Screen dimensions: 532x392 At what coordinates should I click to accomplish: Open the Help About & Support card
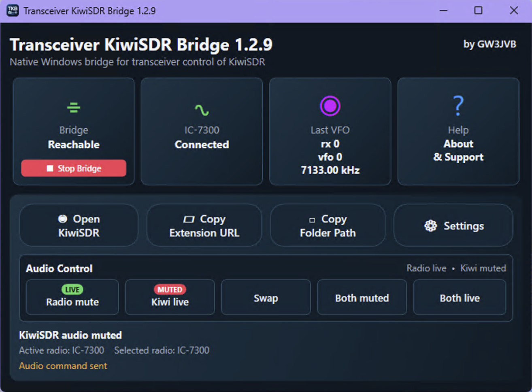(458, 131)
